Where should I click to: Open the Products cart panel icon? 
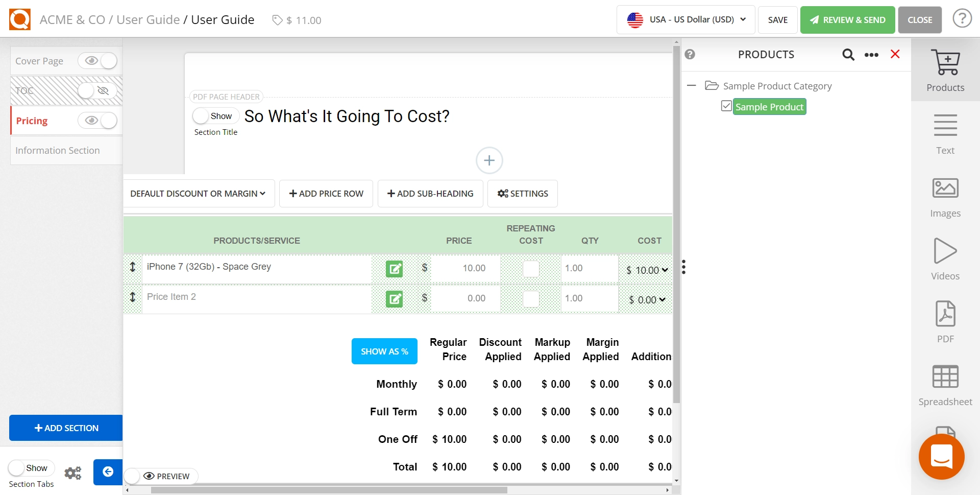click(945, 63)
